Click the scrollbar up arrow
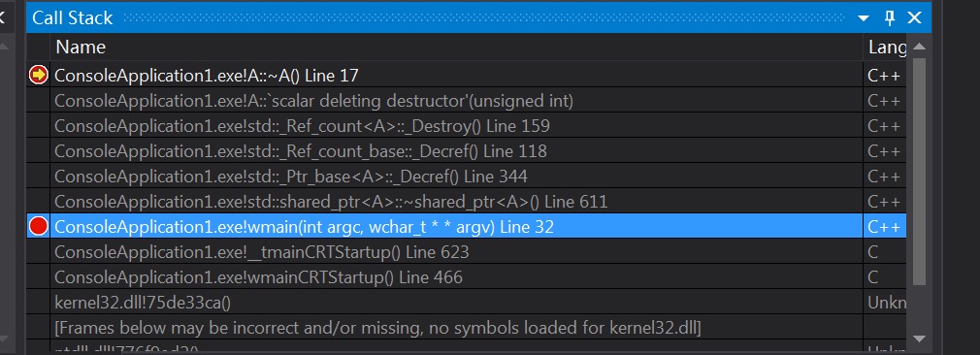 919,47
